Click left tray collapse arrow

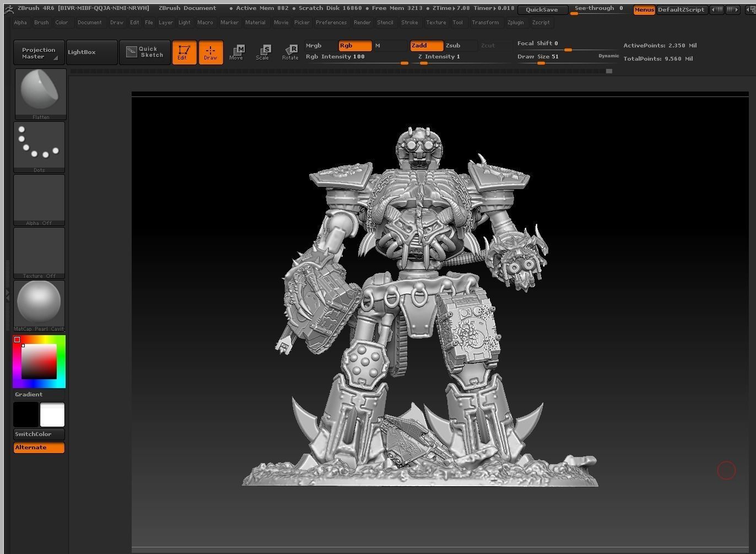point(7,296)
